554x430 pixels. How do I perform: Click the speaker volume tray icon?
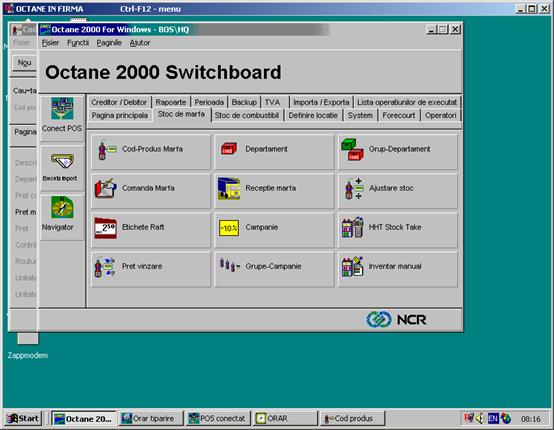click(x=479, y=419)
